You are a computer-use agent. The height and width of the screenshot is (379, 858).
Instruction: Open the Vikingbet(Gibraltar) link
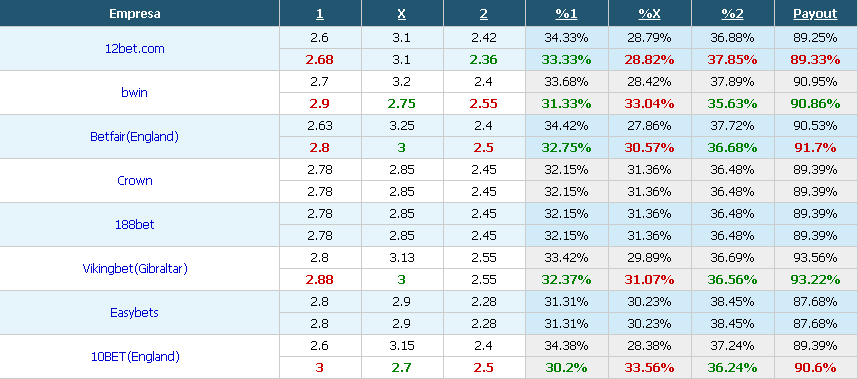pyautogui.click(x=135, y=269)
